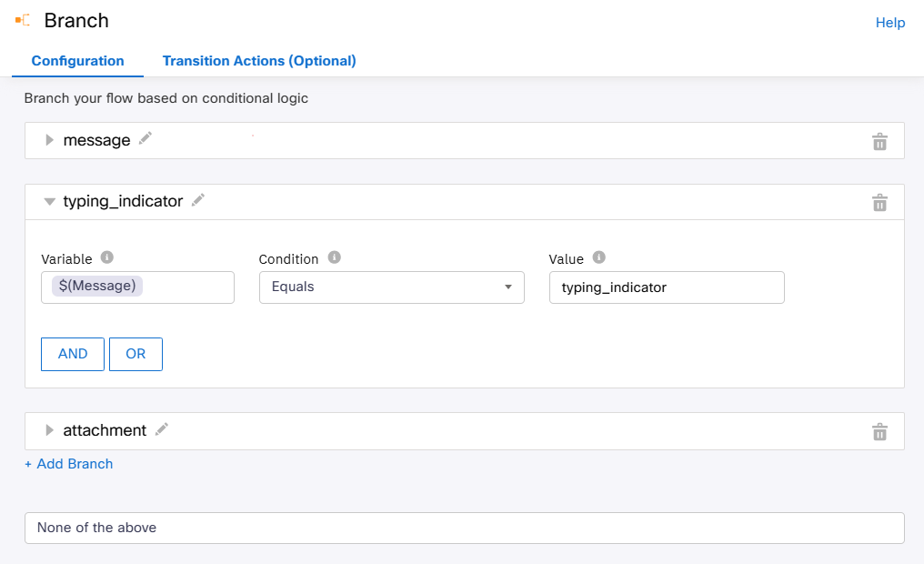The width and height of the screenshot is (924, 564).
Task: Click the AND button
Action: [73, 354]
